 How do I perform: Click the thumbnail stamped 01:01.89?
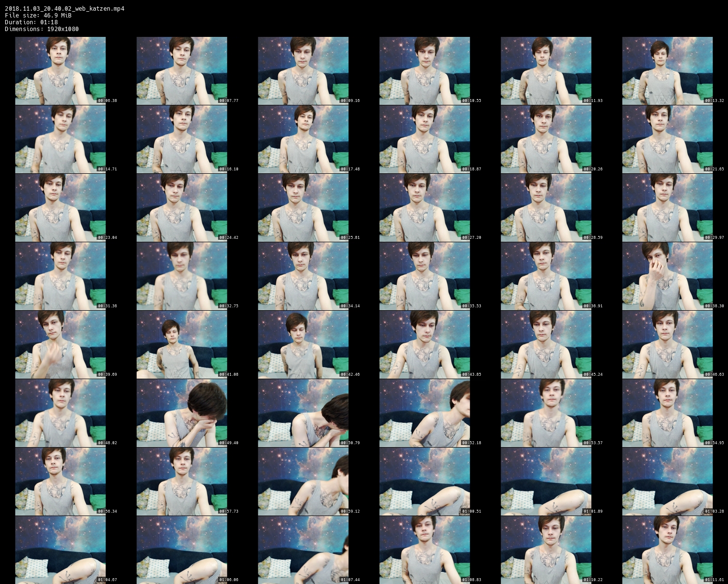pyautogui.click(x=546, y=482)
